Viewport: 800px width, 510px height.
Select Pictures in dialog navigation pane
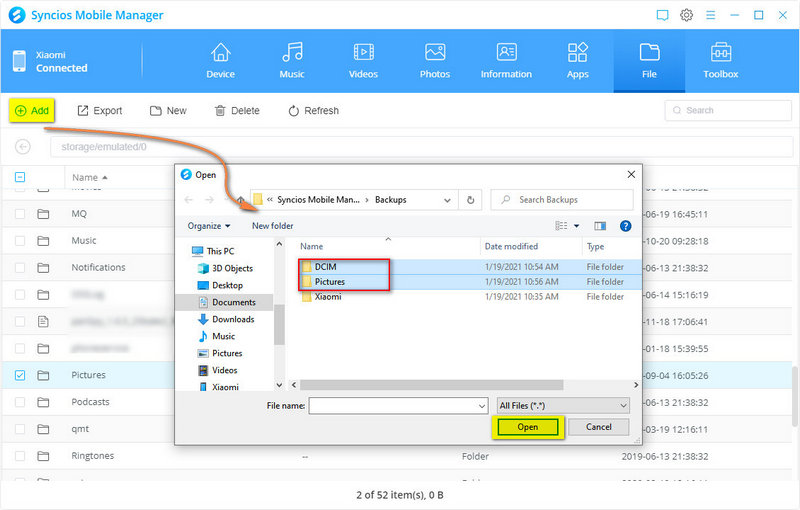[x=220, y=353]
